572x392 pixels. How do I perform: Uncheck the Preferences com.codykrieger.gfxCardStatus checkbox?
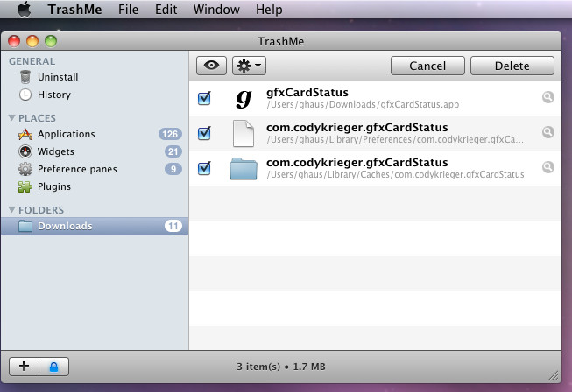coord(204,133)
